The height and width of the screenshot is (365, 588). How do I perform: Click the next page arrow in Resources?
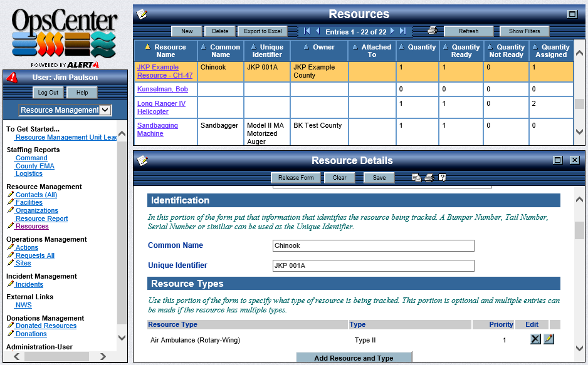coord(392,31)
